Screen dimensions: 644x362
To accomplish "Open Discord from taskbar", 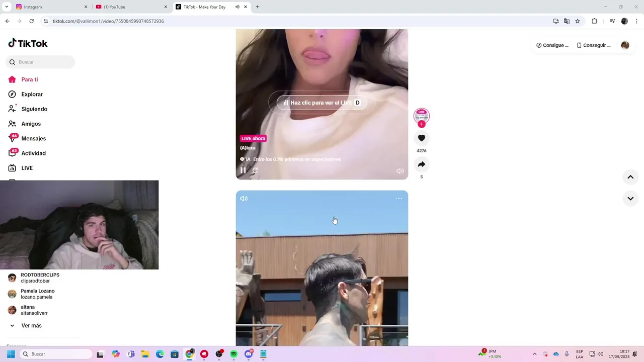I will (249, 354).
